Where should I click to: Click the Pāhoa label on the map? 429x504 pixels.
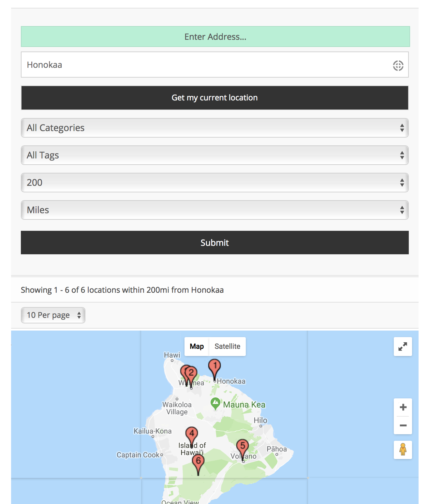(x=277, y=449)
